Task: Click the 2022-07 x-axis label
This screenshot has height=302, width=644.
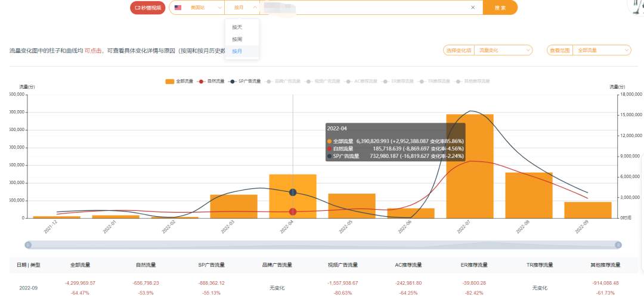Action: pos(464,227)
